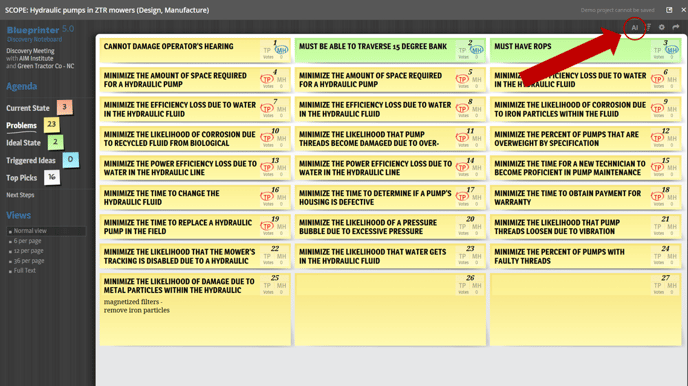Toggle MH marker on note 3
The image size is (688, 386).
672,50
